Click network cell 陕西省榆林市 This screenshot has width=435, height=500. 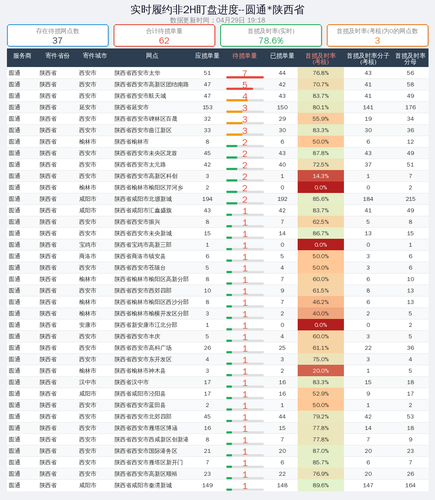pos(132,142)
